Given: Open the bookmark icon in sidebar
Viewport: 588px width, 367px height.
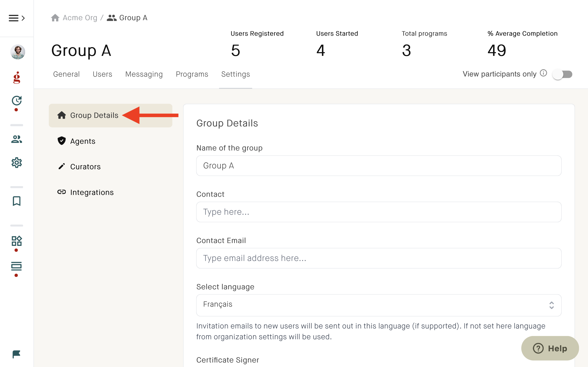Looking at the screenshot, I should (x=17, y=201).
